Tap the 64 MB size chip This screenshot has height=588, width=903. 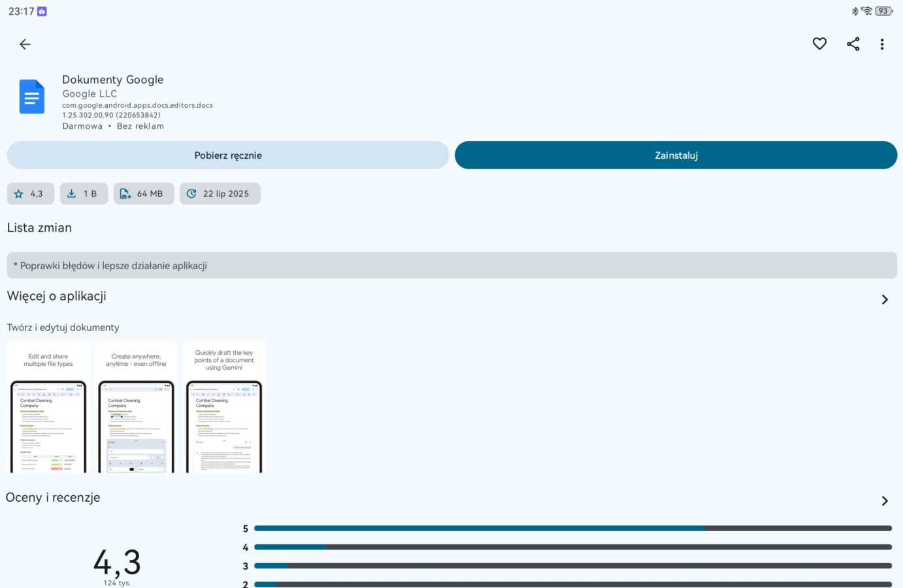(x=144, y=193)
